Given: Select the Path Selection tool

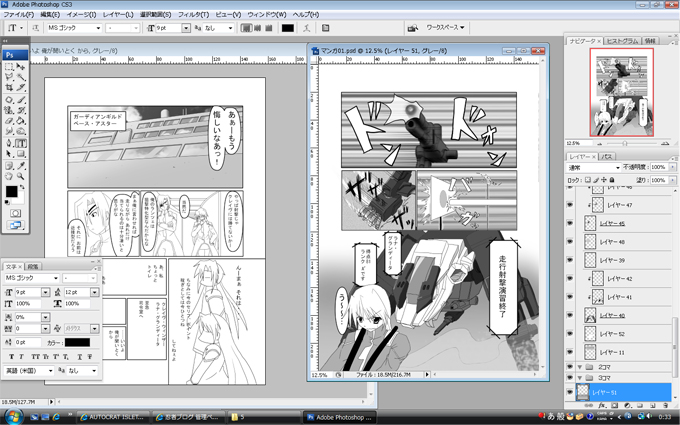Looking at the screenshot, I should pos(9,154).
